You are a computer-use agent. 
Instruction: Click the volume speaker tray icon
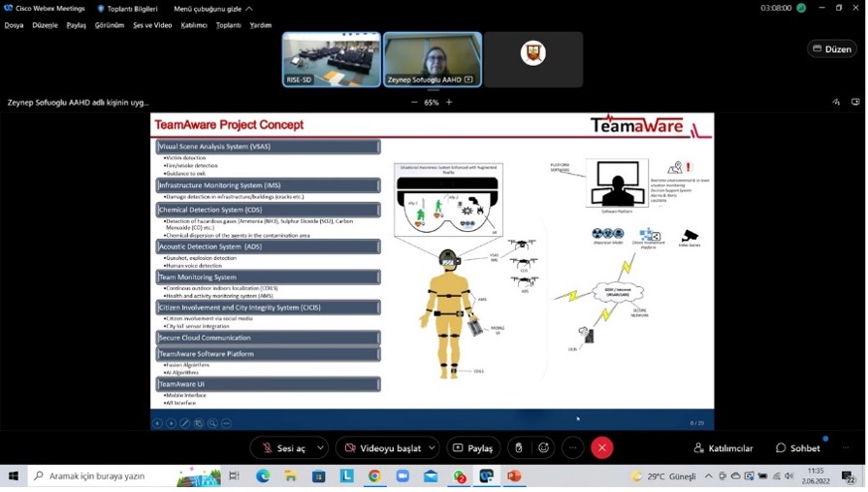click(x=789, y=476)
